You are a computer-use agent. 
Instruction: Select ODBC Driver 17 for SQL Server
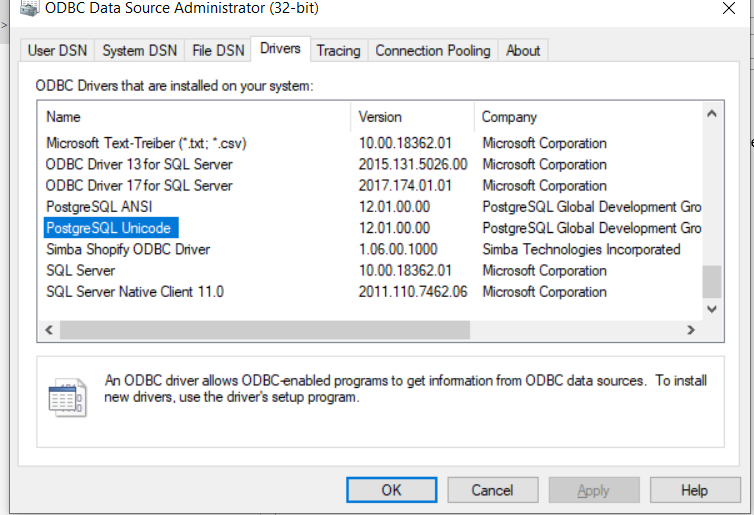pyautogui.click(x=139, y=186)
